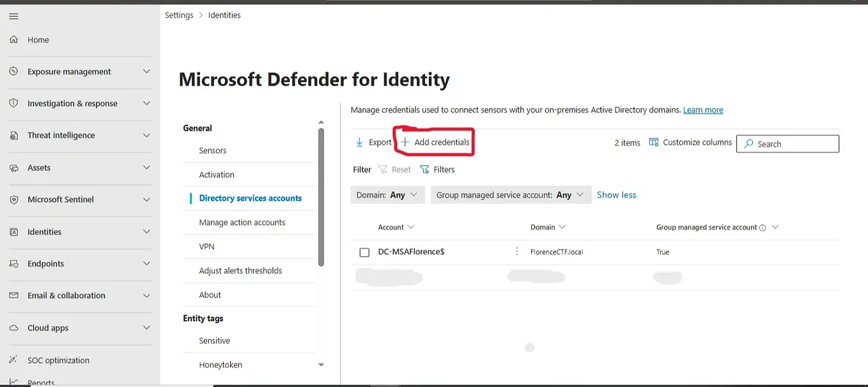This screenshot has height=387, width=868.
Task: Expand the Cloud apps chevron
Action: (x=146, y=328)
